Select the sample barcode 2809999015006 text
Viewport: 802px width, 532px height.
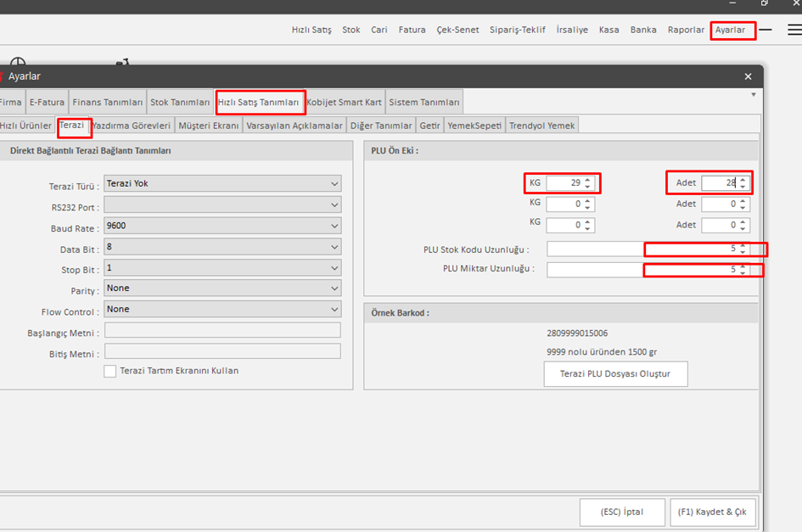[577, 333]
